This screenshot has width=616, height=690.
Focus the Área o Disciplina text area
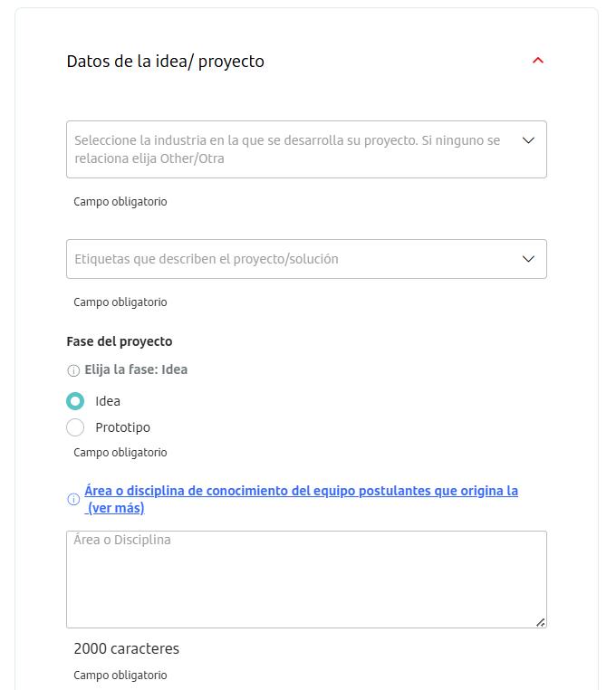(x=306, y=580)
